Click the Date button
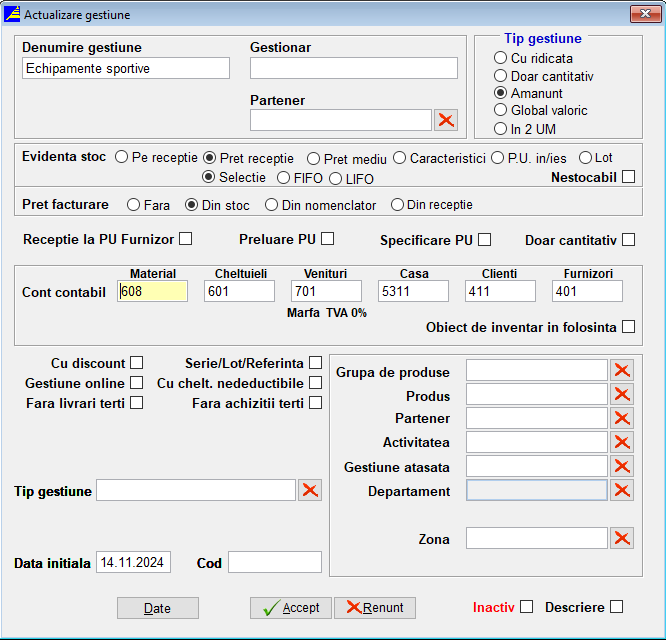 [x=158, y=608]
